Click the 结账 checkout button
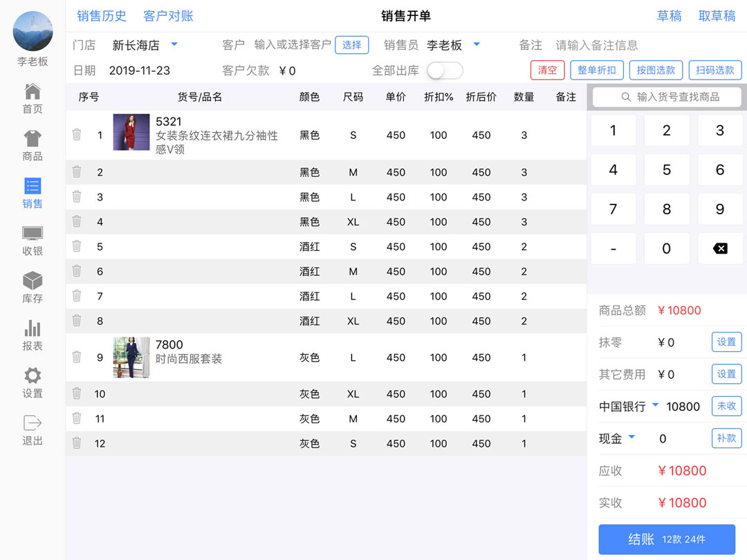The height and width of the screenshot is (560, 747). 667,539
